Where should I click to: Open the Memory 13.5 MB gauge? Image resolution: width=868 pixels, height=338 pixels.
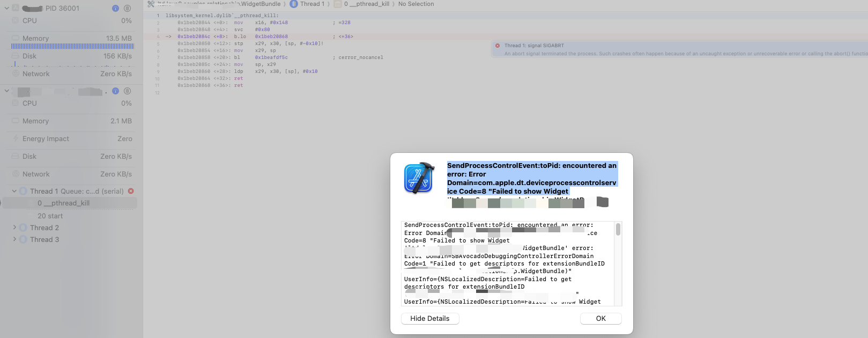(x=72, y=39)
